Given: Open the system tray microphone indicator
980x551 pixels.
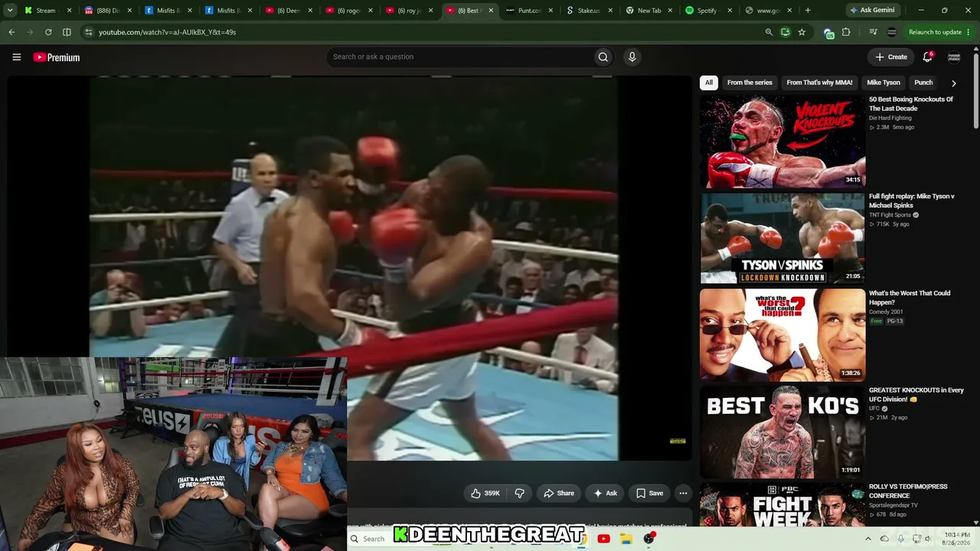Looking at the screenshot, I should click(x=901, y=539).
